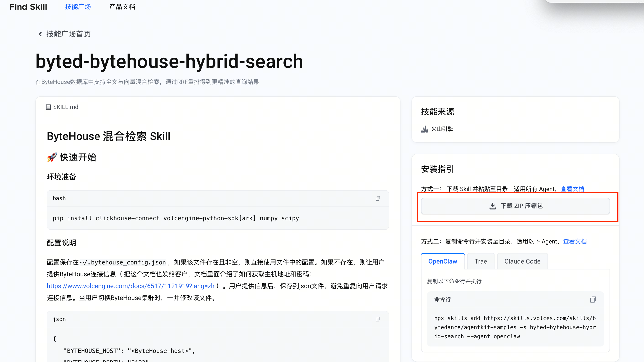Click the back chevron beside 技能广场首页
Image resolution: width=644 pixels, height=362 pixels.
40,34
